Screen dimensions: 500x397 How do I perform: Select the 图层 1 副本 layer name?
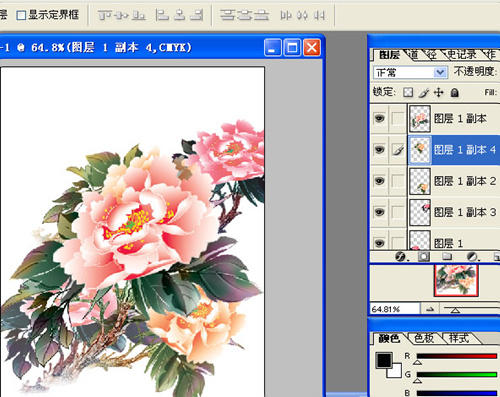pos(460,118)
